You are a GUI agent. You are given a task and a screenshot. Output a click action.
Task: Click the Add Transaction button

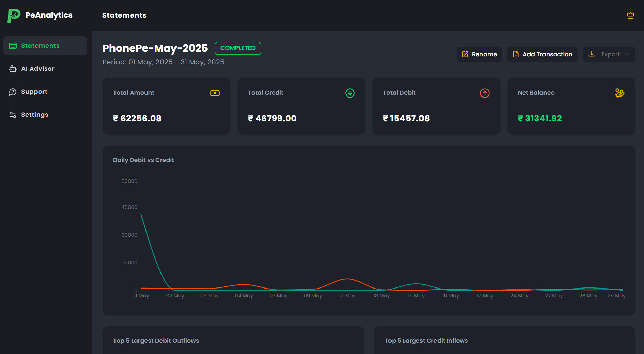[542, 54]
